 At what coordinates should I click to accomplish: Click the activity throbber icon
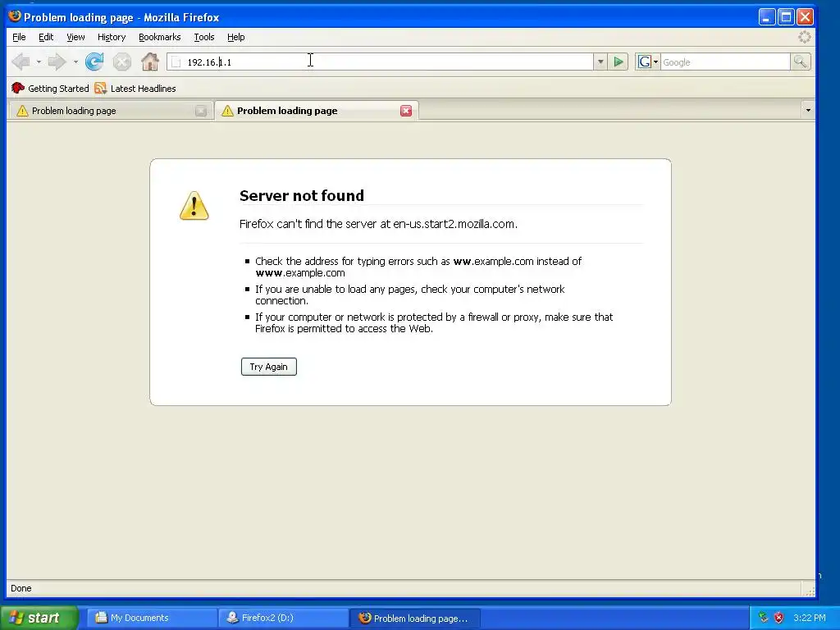(x=804, y=37)
